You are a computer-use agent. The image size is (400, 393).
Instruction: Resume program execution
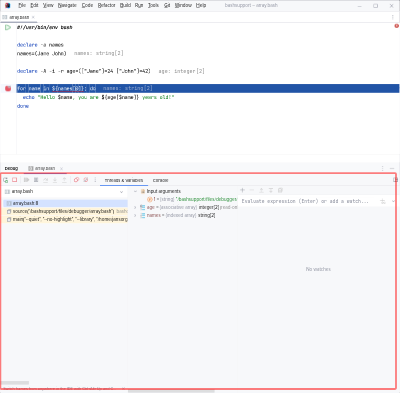[27, 180]
